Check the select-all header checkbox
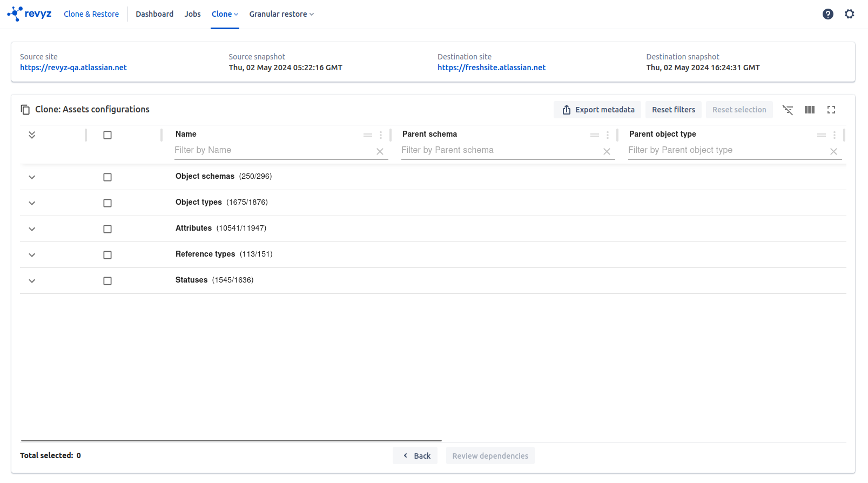The width and height of the screenshot is (868, 483). (x=107, y=135)
